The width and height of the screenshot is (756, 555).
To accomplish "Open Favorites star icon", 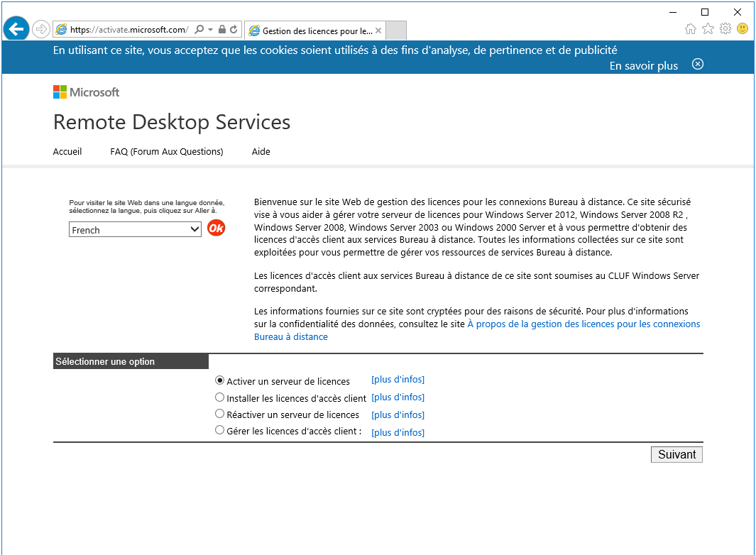I will point(708,29).
